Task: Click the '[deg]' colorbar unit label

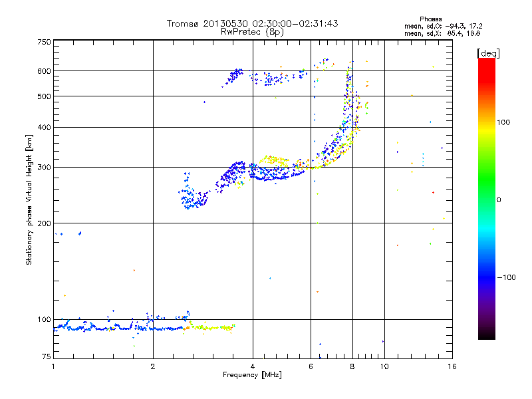Action: tap(488, 53)
